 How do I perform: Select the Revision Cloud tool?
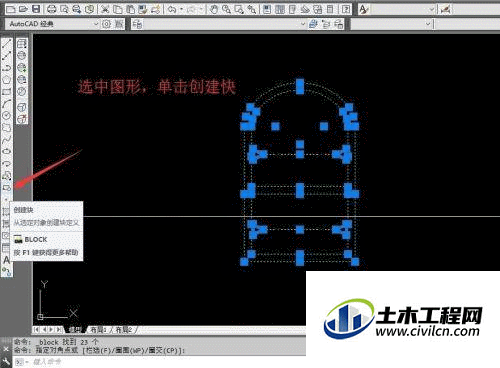pyautogui.click(x=7, y=128)
